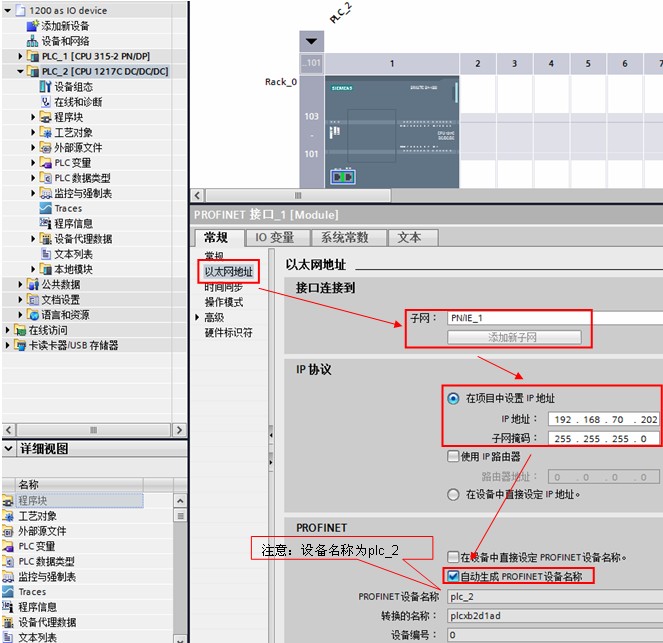Expand the 设备代理数据 tree node
Viewport: 663px width, 643px height.
[33, 238]
